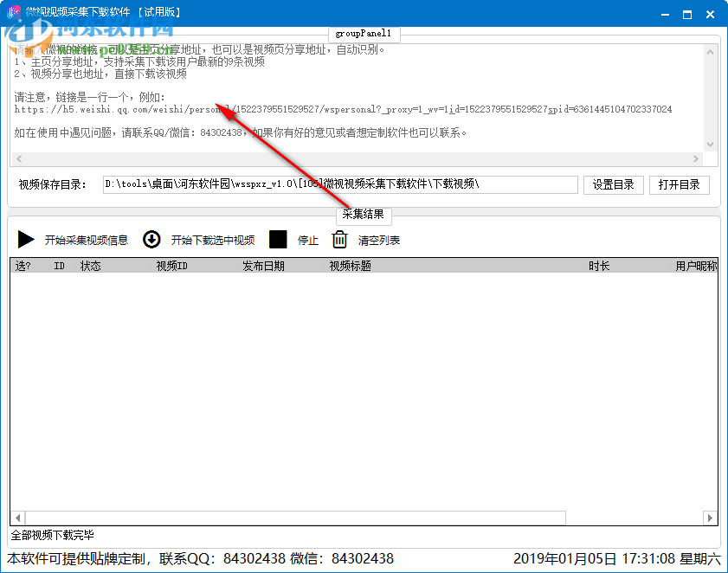Click text box horizontal scroll-left arrow
Image resolution: width=728 pixels, height=573 pixels.
coord(19,158)
